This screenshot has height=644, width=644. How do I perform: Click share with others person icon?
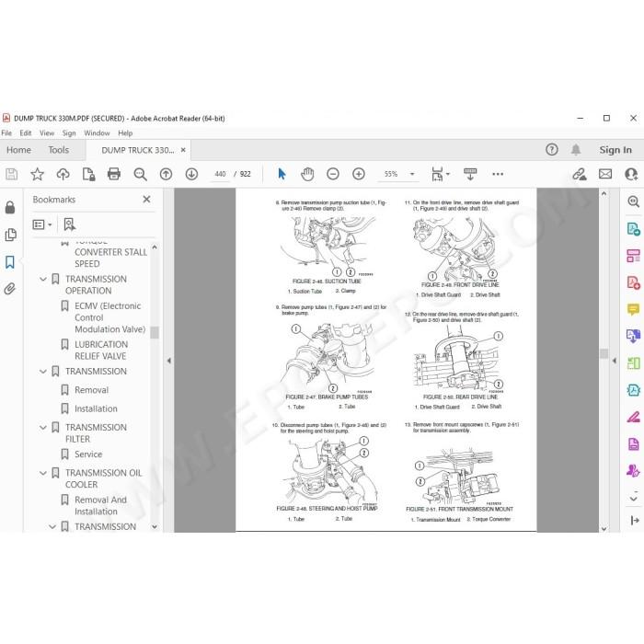(x=631, y=174)
